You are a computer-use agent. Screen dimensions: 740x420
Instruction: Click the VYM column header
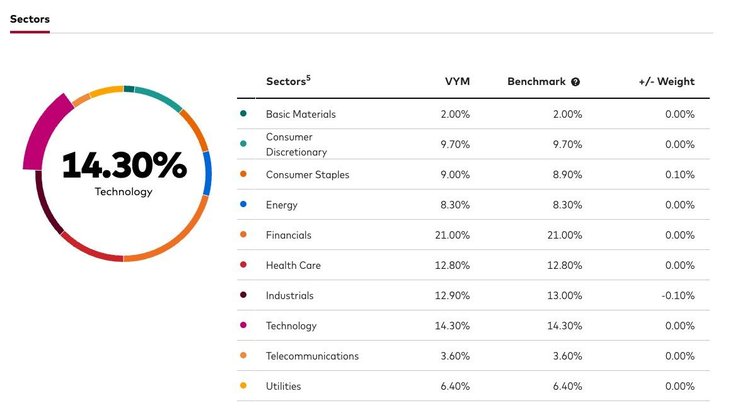coord(457,82)
